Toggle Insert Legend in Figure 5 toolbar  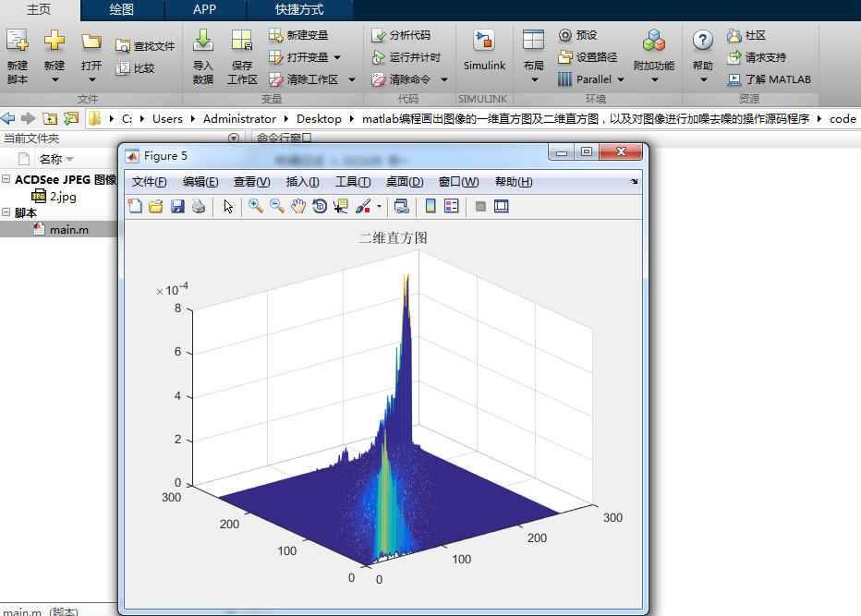click(x=452, y=207)
